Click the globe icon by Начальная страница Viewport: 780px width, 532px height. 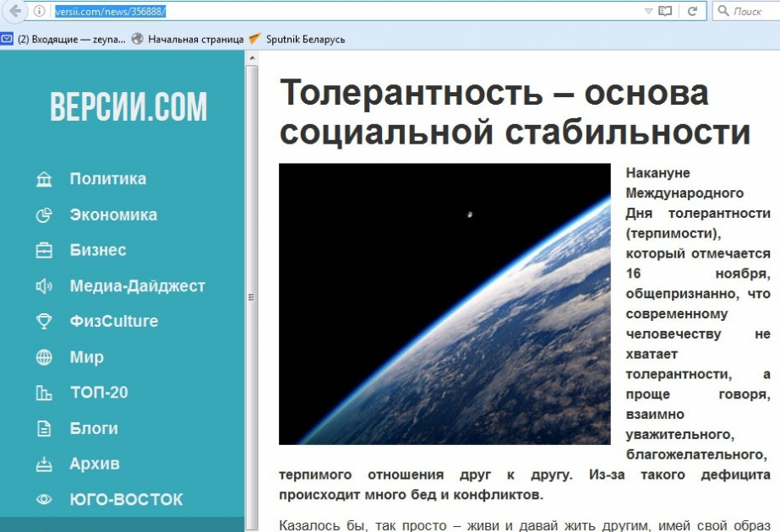coord(138,39)
